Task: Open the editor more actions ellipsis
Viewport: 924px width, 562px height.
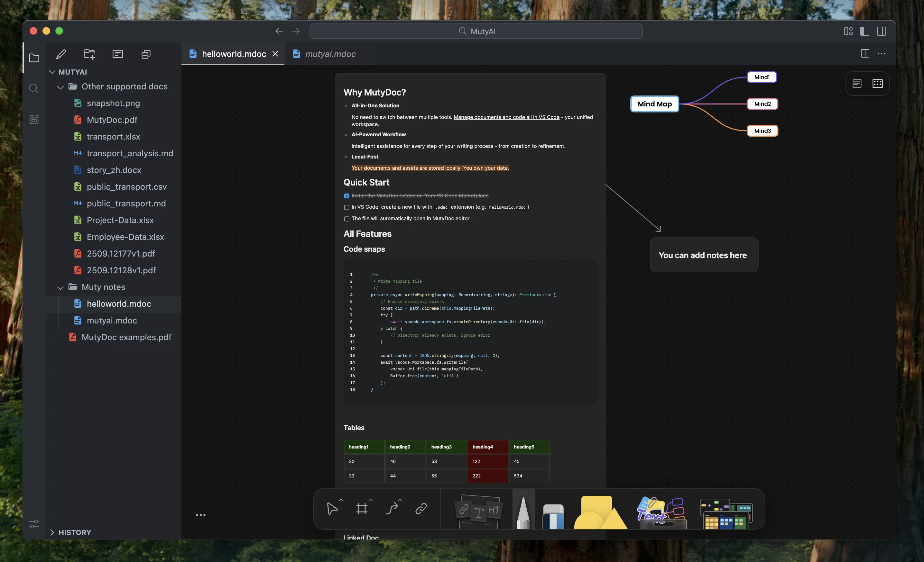Action: coord(881,54)
